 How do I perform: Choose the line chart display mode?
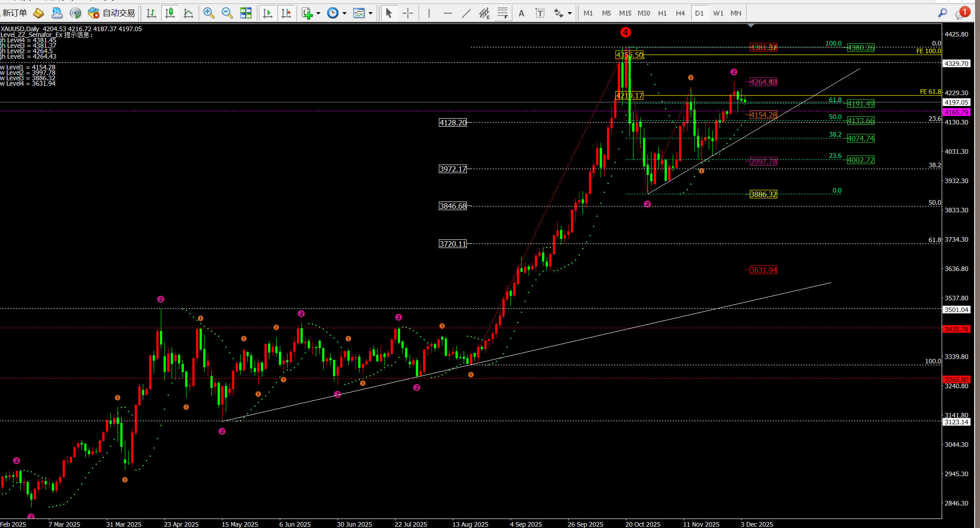coord(189,13)
